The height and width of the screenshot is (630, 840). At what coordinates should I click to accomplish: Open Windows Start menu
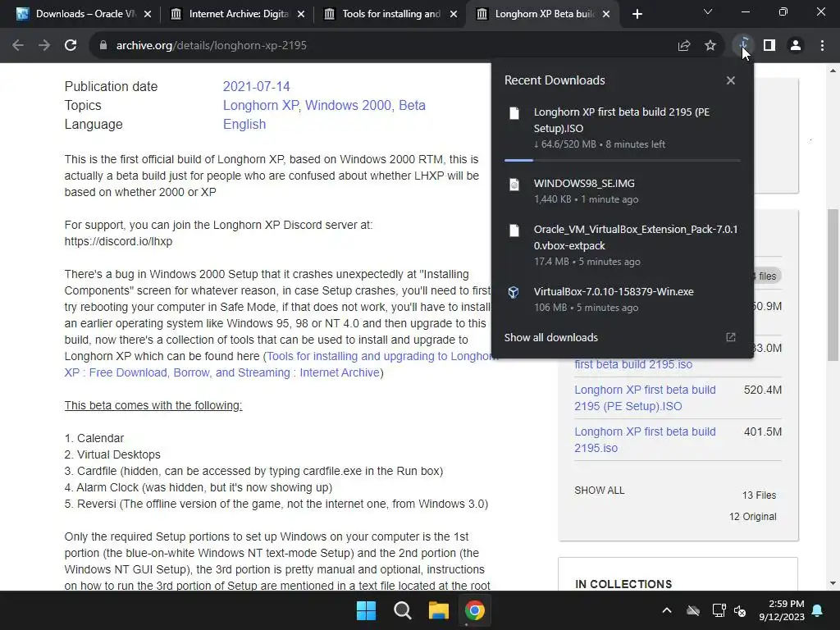367,610
